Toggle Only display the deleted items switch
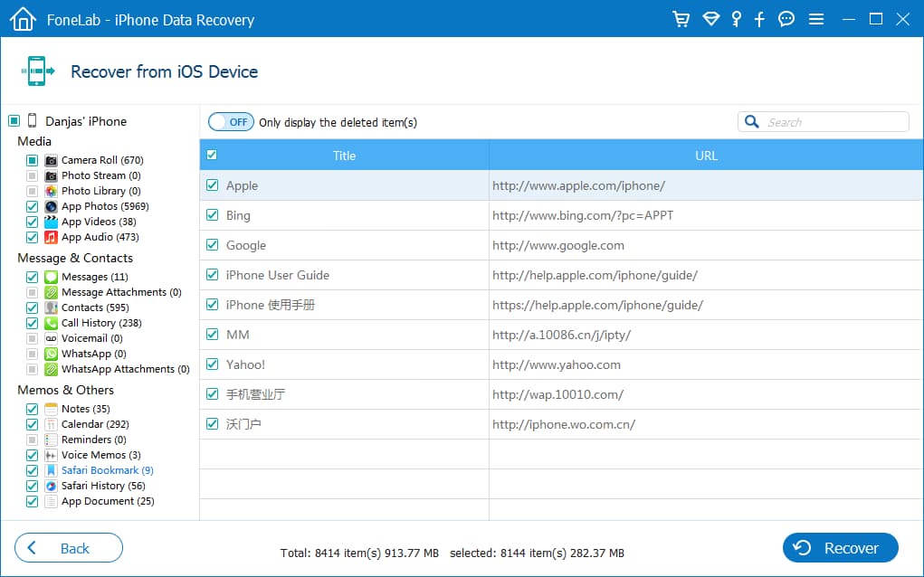 (x=231, y=122)
